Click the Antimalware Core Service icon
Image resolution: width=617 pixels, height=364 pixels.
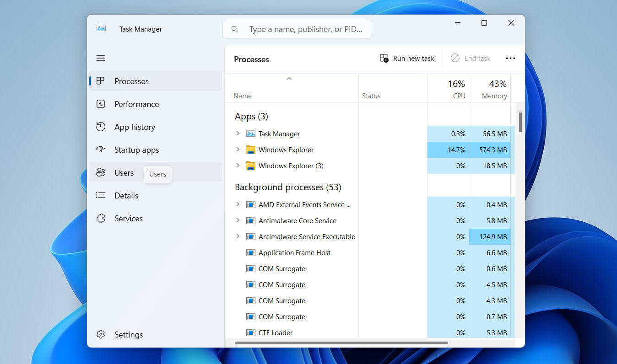250,220
